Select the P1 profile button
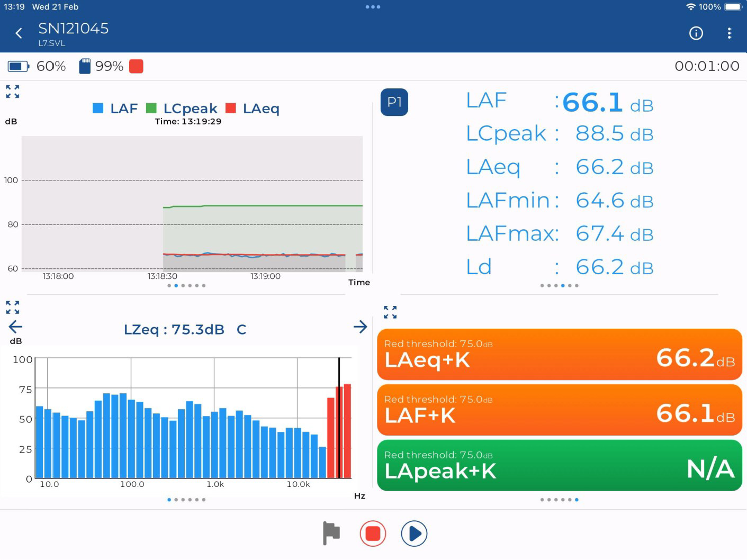This screenshot has width=747, height=560. pyautogui.click(x=394, y=102)
